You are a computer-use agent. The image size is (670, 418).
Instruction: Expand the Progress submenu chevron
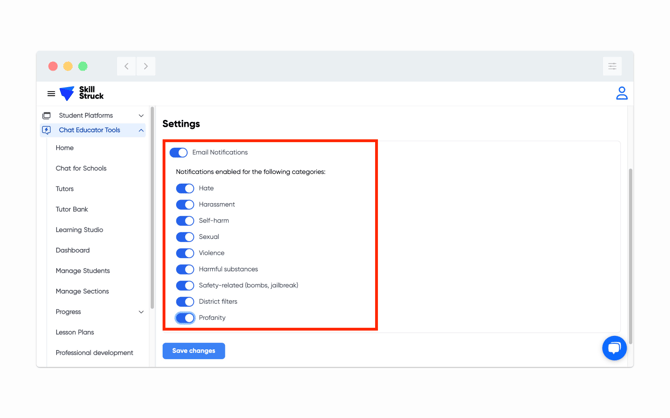point(141,312)
